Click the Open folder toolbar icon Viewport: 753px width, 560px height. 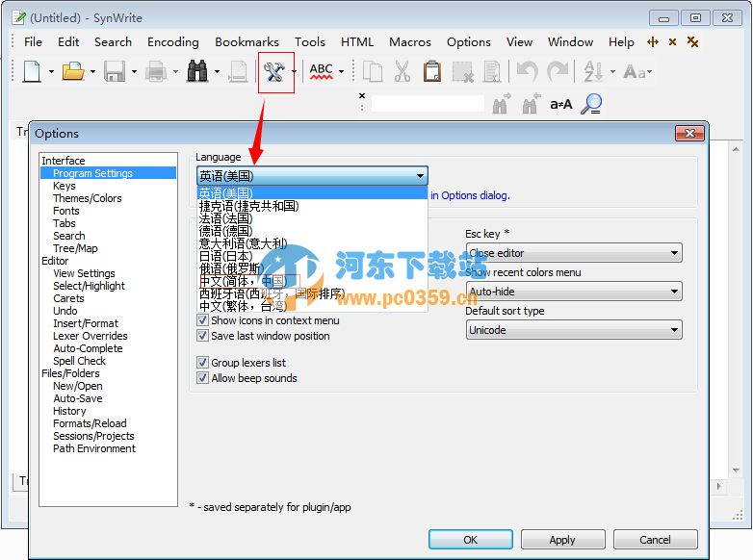coord(73,72)
